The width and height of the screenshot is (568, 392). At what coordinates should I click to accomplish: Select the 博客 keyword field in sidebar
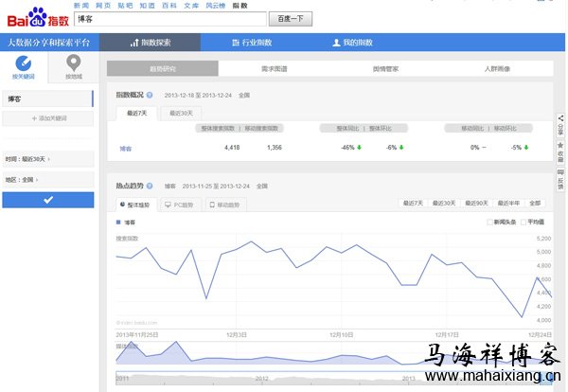47,98
